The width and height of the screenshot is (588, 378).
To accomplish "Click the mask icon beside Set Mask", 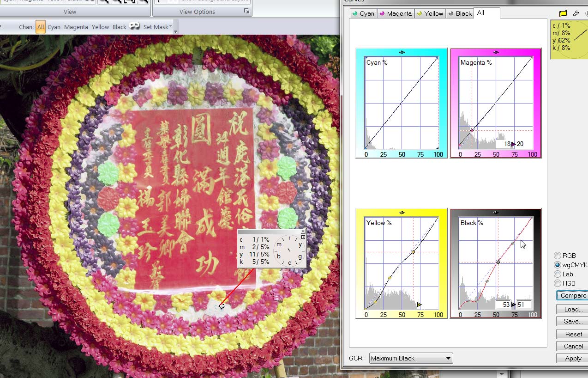I will pos(135,26).
